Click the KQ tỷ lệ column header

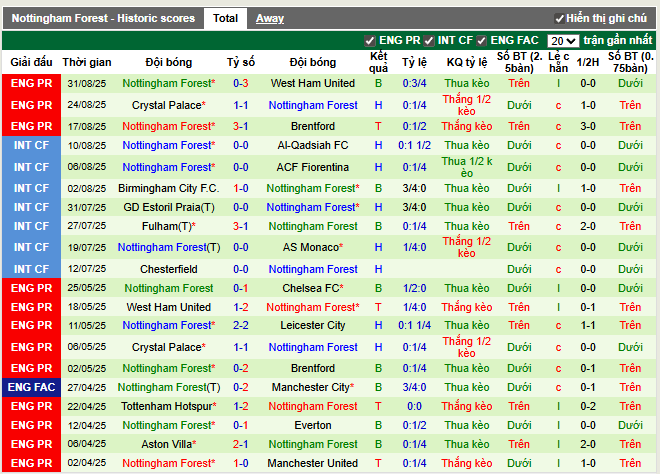click(x=467, y=62)
